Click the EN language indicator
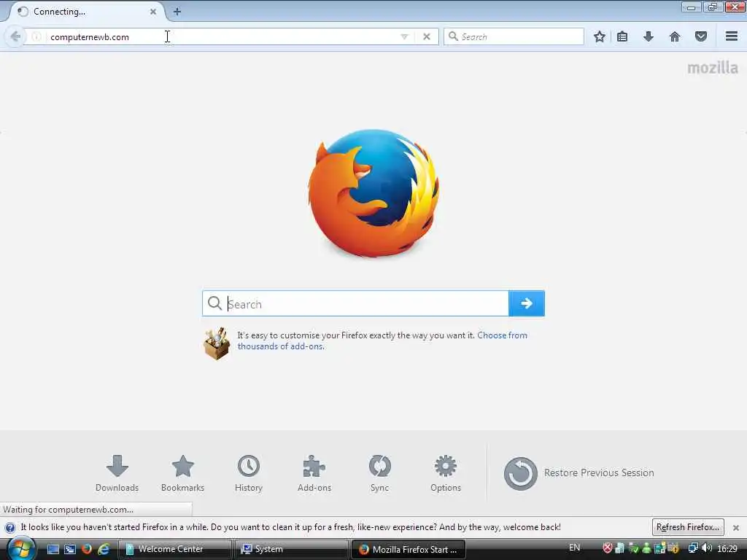This screenshot has width=747, height=560. pos(575,548)
